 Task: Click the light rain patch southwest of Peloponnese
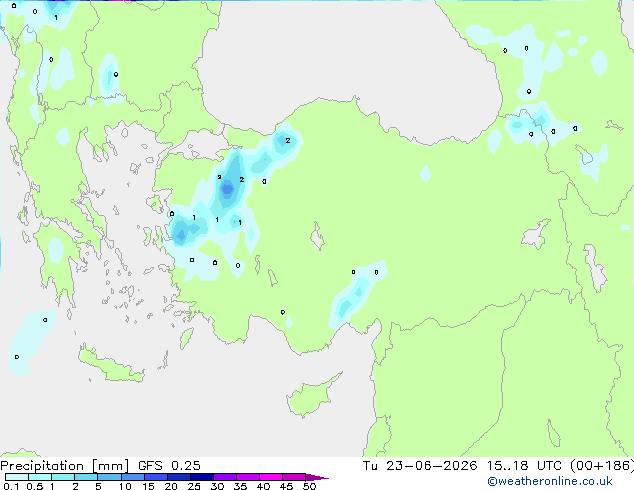tap(29, 342)
